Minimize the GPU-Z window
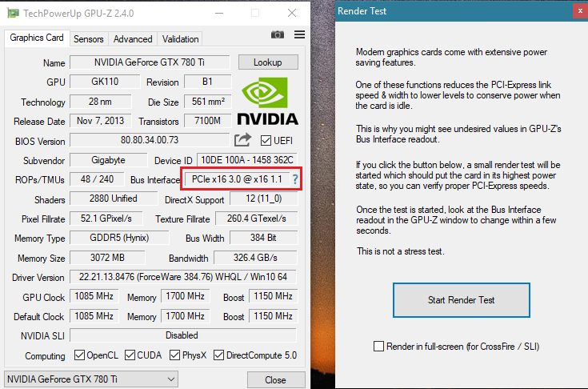This screenshot has width=588, height=389. point(219,13)
